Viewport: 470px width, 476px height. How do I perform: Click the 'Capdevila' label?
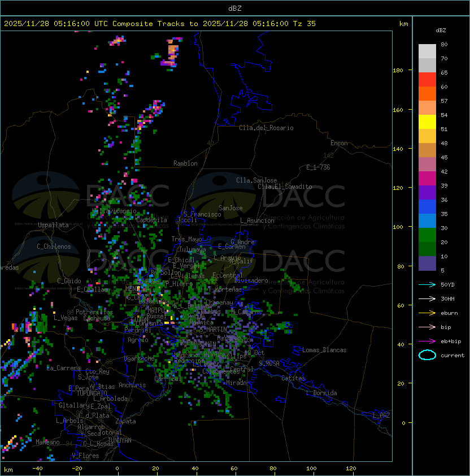click(151, 220)
